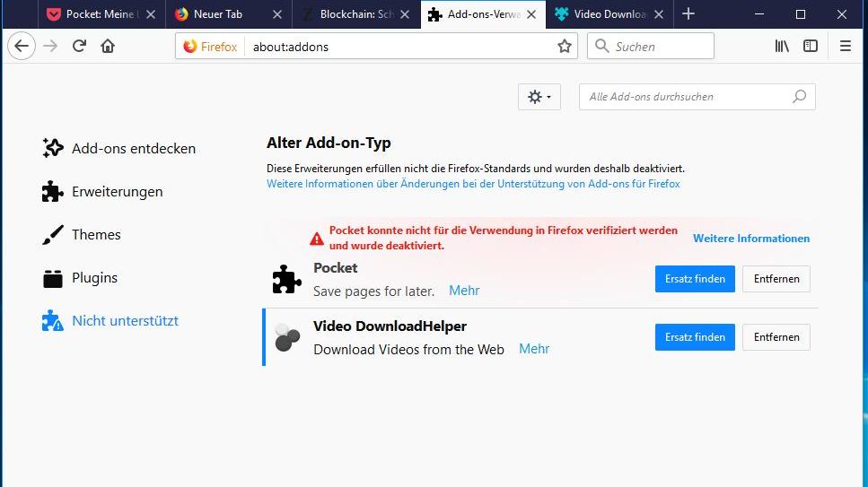Image resolution: width=868 pixels, height=487 pixels.
Task: Click the Video DownloadHelper add-on icon
Action: pos(286,337)
